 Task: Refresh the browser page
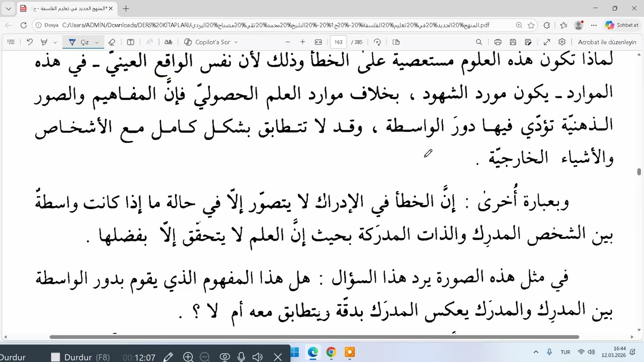[x=24, y=25]
